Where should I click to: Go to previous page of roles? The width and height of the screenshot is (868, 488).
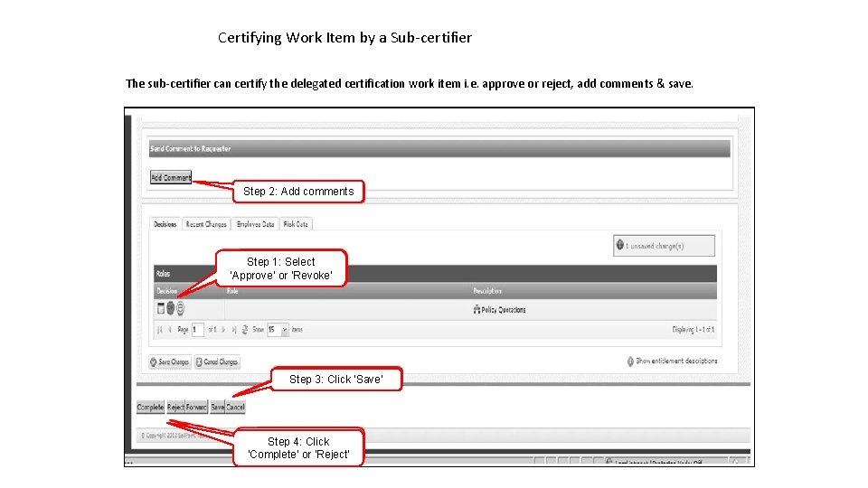[x=169, y=330]
